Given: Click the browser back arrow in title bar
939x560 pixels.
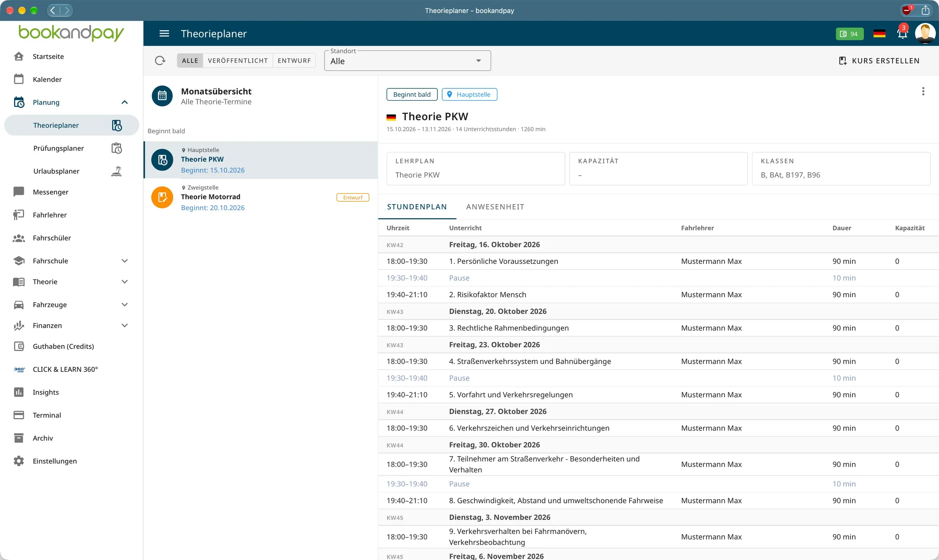Looking at the screenshot, I should 53,10.
